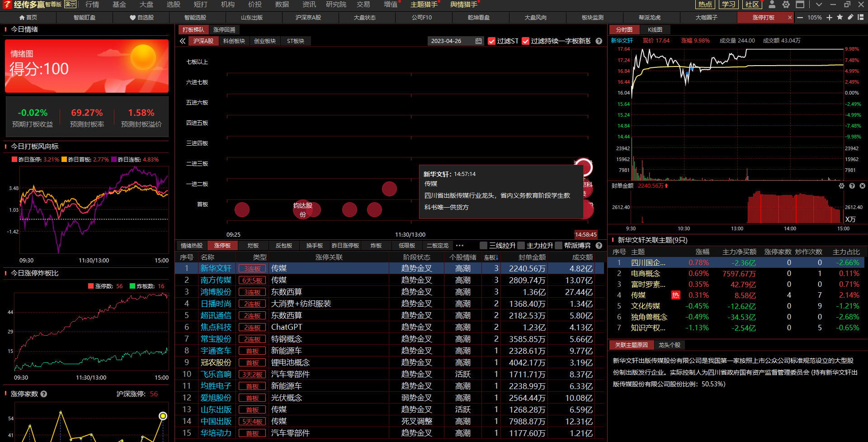Enable the 帮派博弈 checkbox
Viewport: 868px width, 442px height.
[559, 246]
